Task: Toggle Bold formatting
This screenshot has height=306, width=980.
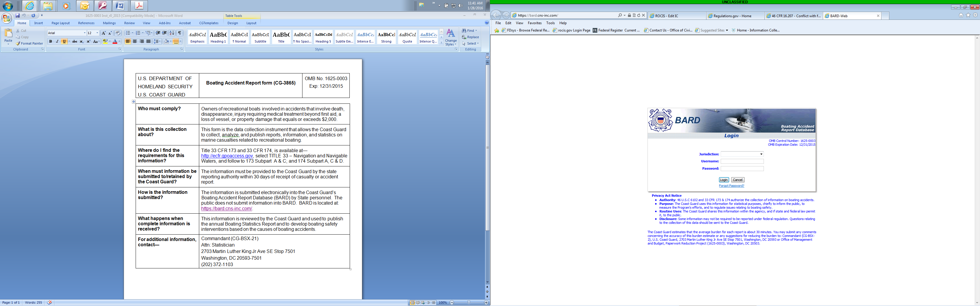Action: coord(50,41)
